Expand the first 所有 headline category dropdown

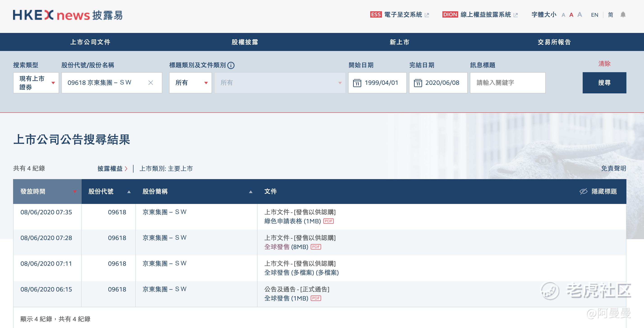191,83
